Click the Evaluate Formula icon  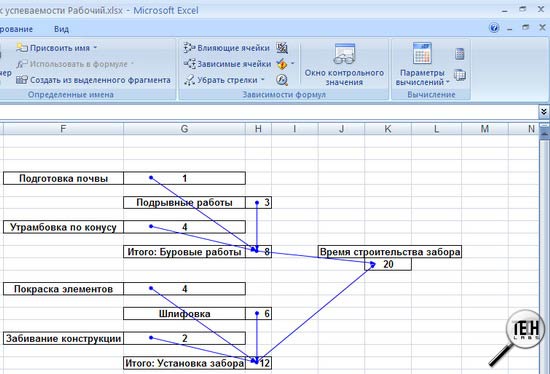282,80
